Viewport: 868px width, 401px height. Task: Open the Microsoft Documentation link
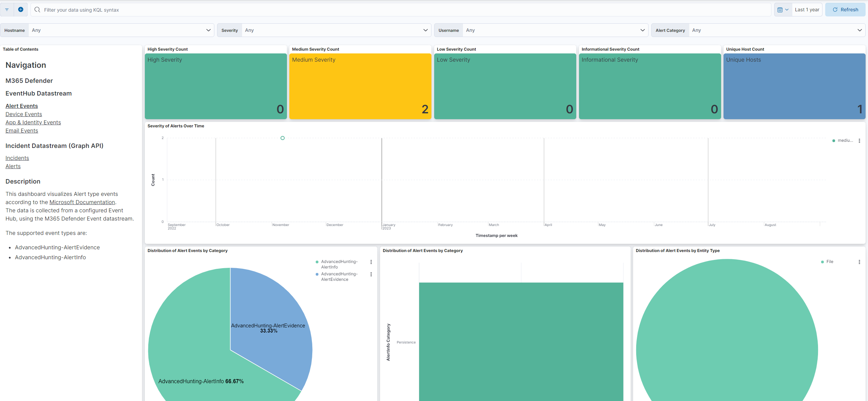[82, 202]
